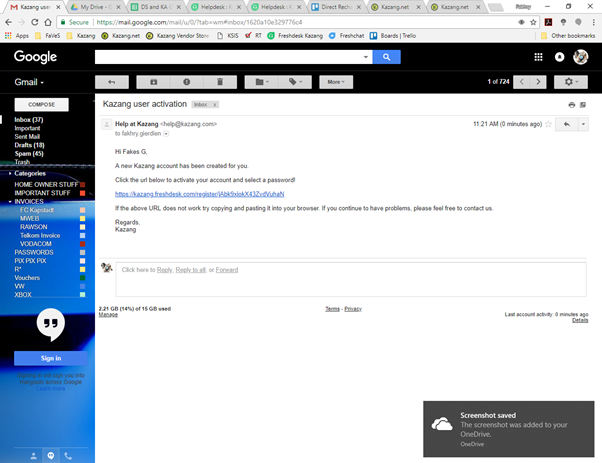
Task: Open the Labels tag dropdown
Action: (x=295, y=82)
